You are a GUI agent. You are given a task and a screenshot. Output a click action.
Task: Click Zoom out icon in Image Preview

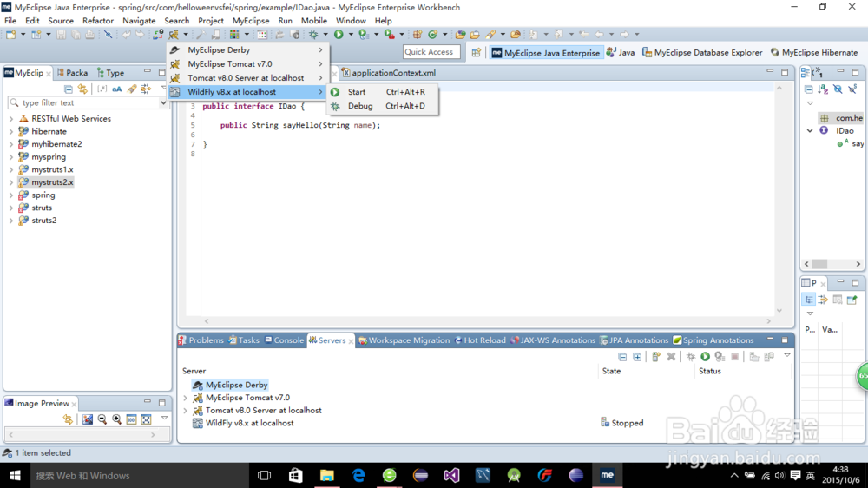102,419
